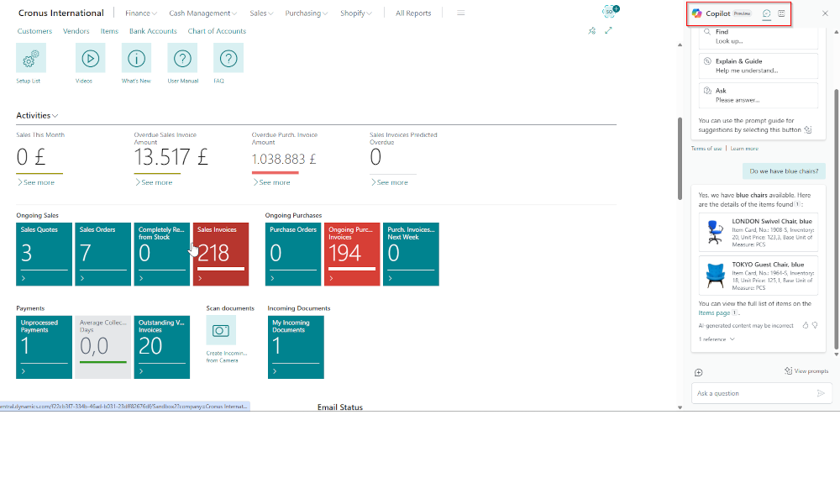Open the FAQ question icon
The image size is (840, 504).
[228, 58]
